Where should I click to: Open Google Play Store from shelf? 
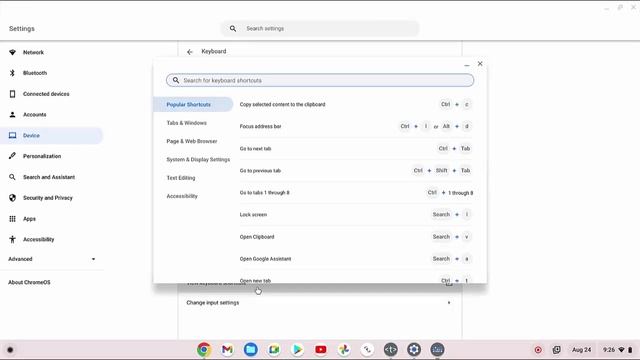click(x=297, y=350)
